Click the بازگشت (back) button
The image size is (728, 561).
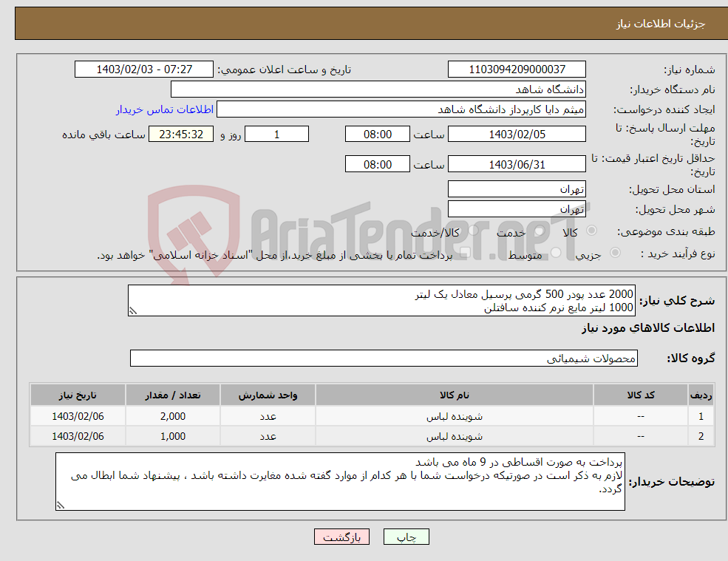341,537
